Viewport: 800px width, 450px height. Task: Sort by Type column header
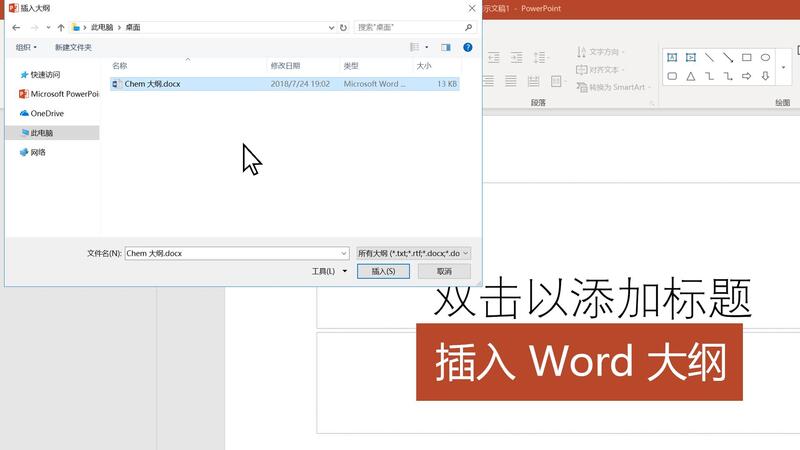pyautogui.click(x=376, y=66)
